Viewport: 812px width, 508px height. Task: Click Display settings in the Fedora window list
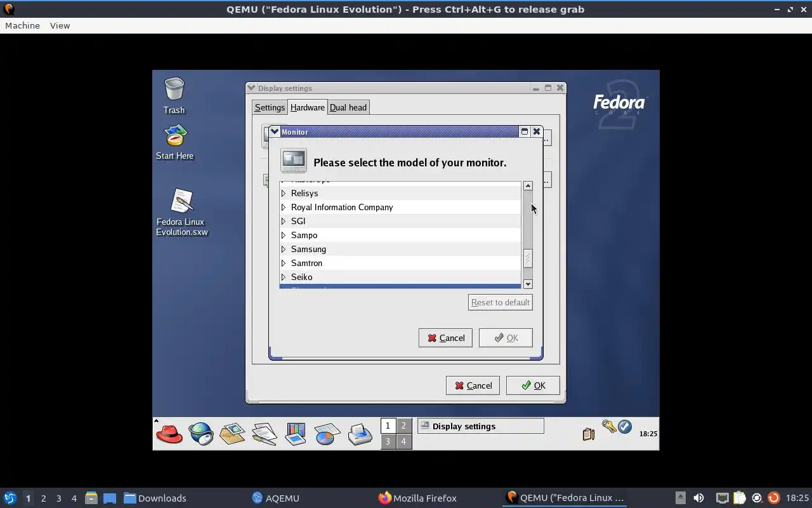(480, 426)
